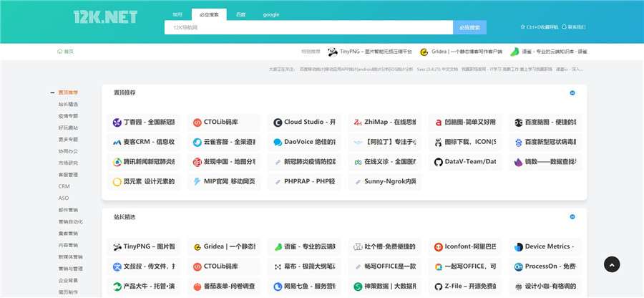
Task: Open CTOLib码库 card under 站长精选
Action: click(x=224, y=266)
